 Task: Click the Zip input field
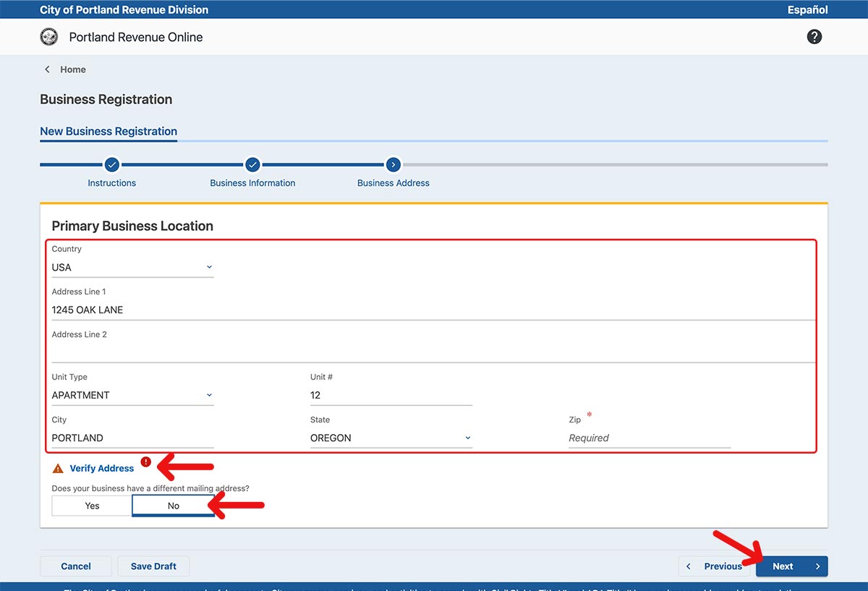pos(649,438)
